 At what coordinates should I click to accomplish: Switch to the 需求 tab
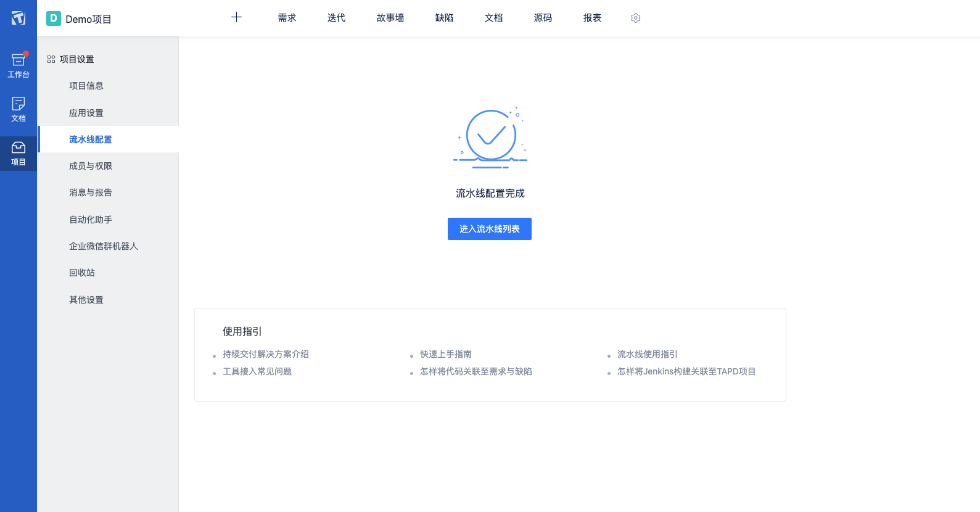tap(287, 18)
